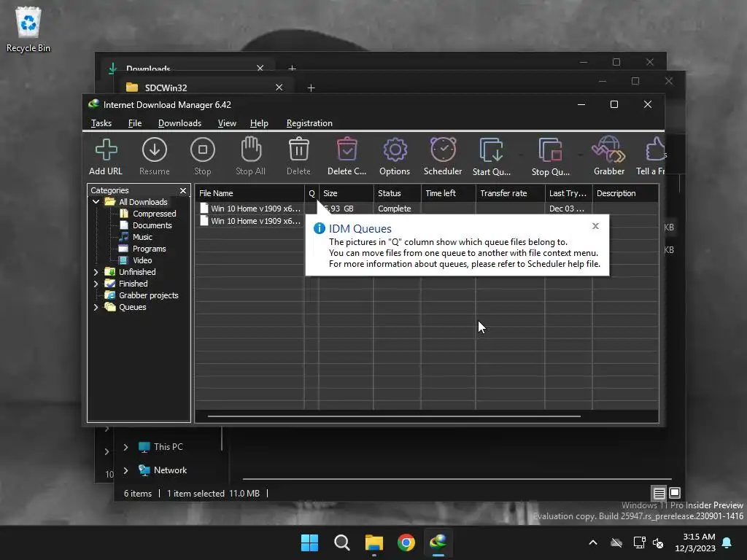
Task: Open the Scheduler clock icon
Action: (x=443, y=149)
